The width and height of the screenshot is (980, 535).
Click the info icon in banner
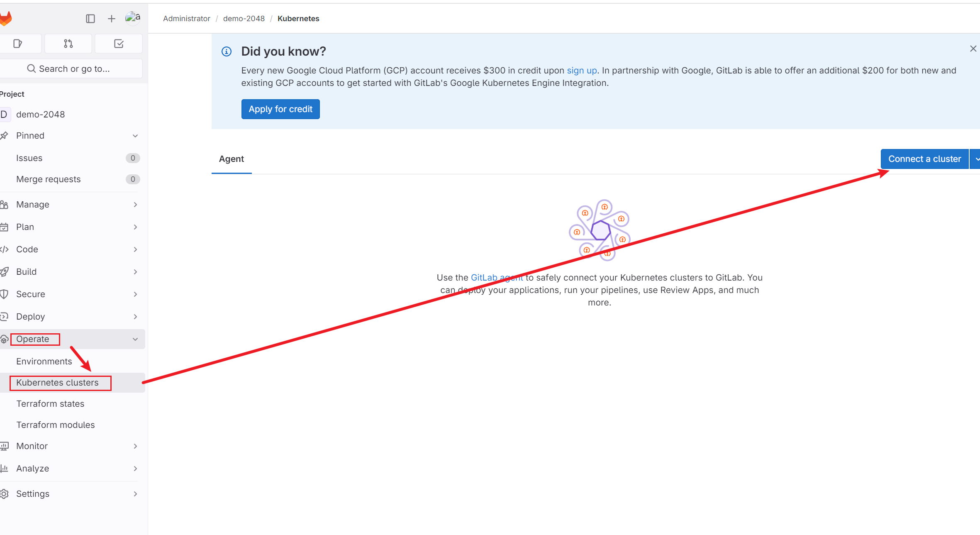[x=227, y=51]
